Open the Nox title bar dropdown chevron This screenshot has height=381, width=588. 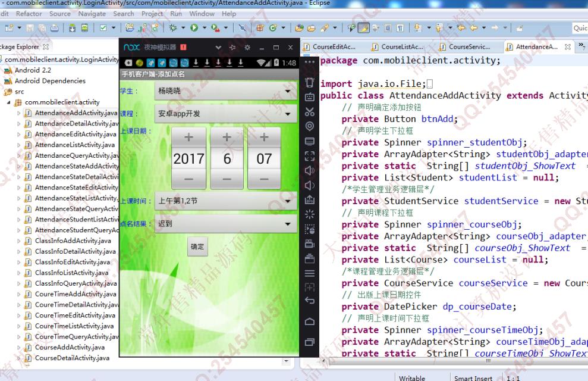click(x=218, y=48)
